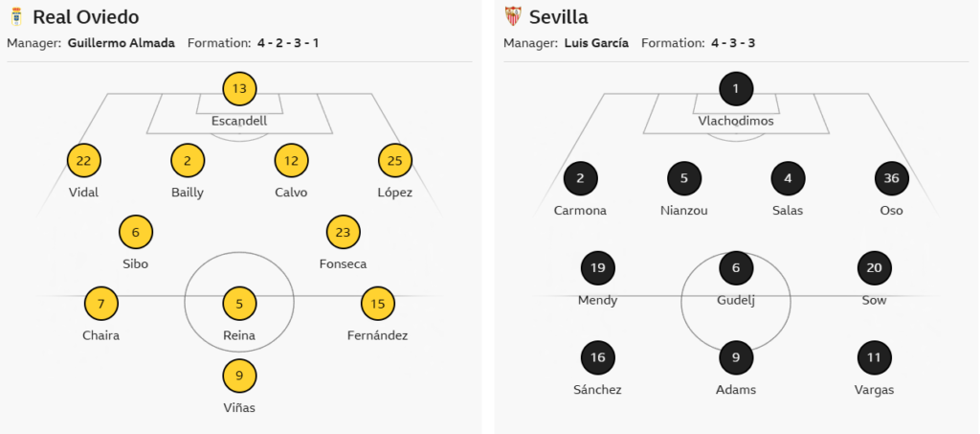Click the Carmona player name label

coord(580,210)
